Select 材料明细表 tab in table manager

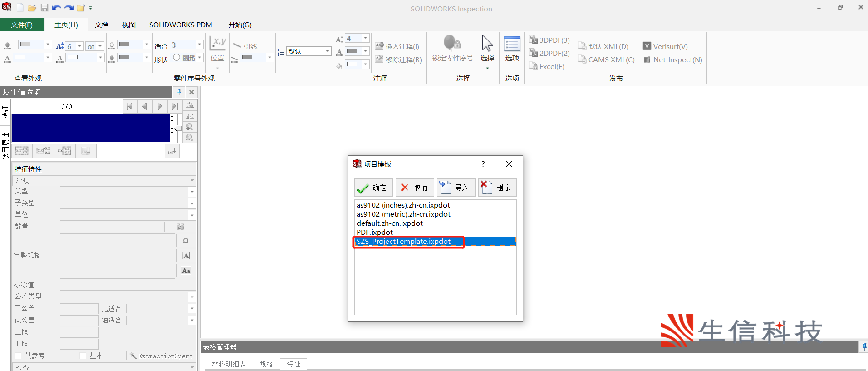click(x=229, y=364)
